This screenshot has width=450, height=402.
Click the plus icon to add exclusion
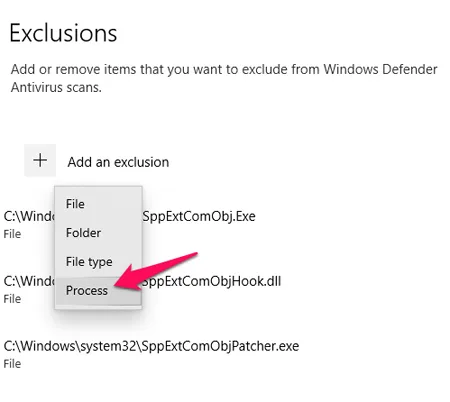pos(40,160)
